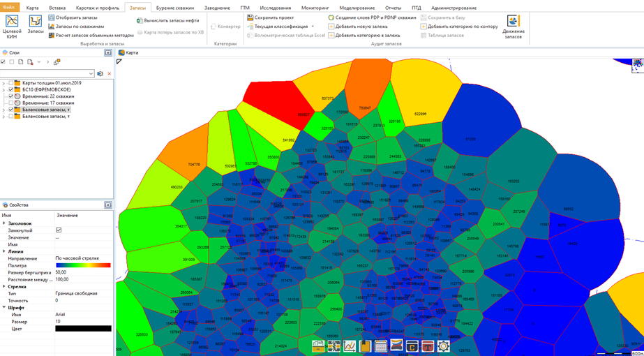
Task: Click the Палитра color gradient bar
Action: coord(83,265)
